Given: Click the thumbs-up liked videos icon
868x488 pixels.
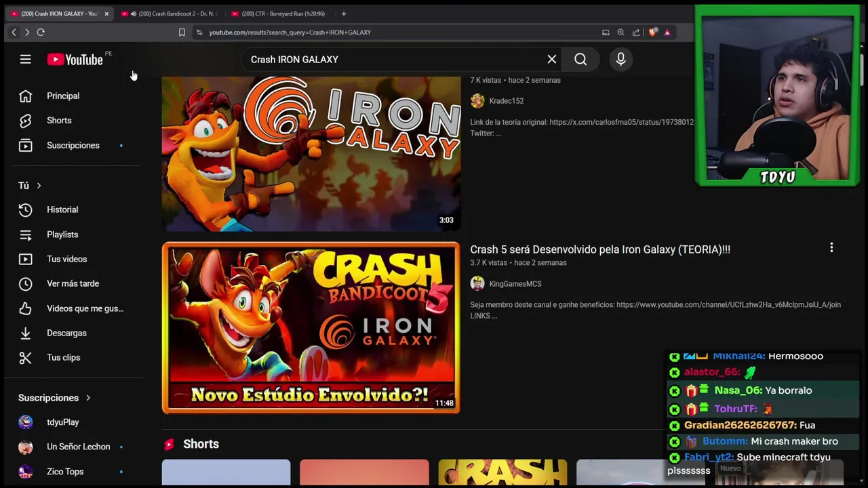Looking at the screenshot, I should click(x=25, y=308).
